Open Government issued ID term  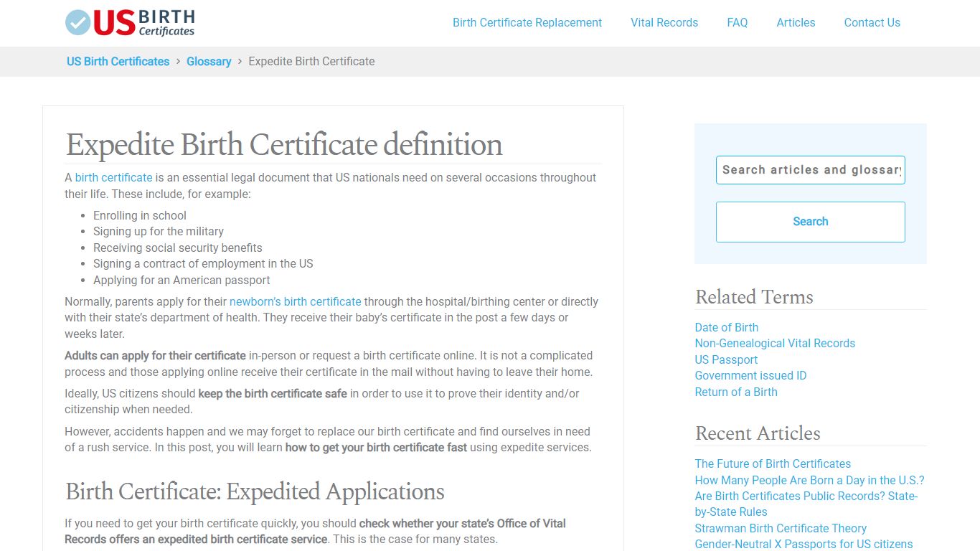point(750,376)
